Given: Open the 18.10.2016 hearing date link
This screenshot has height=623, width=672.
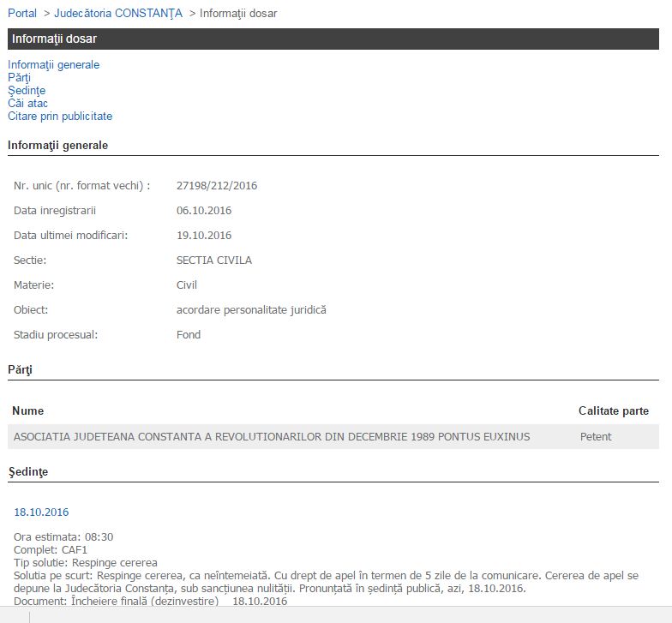Looking at the screenshot, I should [41, 512].
